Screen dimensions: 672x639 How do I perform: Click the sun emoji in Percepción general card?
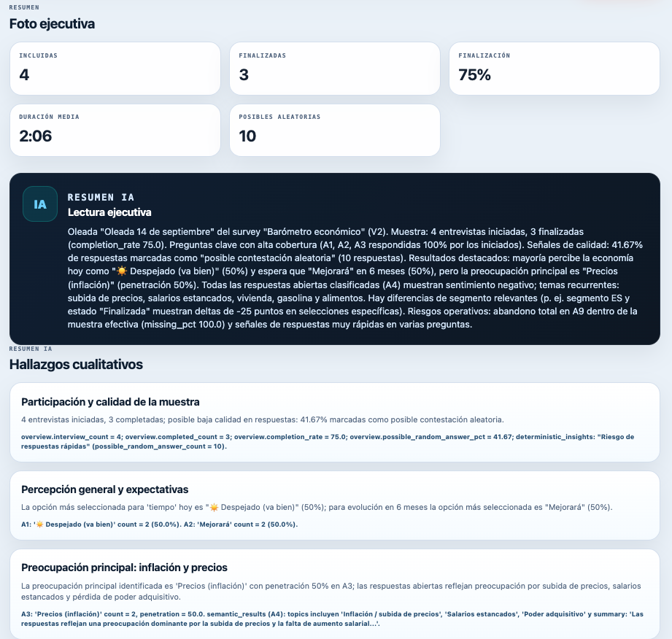(x=214, y=508)
